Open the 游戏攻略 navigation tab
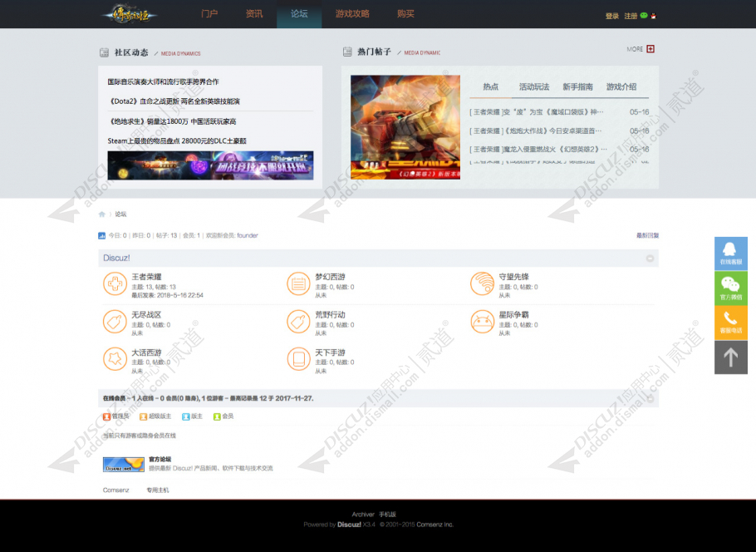The width and height of the screenshot is (756, 552). [x=352, y=14]
